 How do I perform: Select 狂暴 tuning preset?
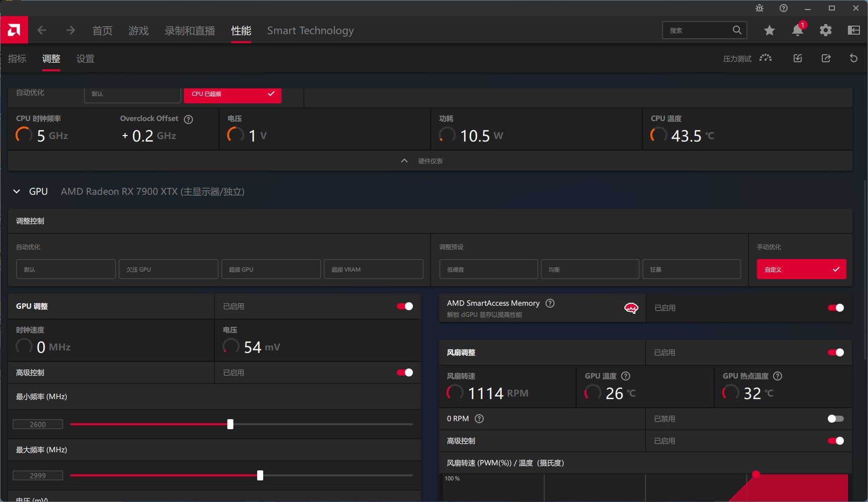point(692,269)
